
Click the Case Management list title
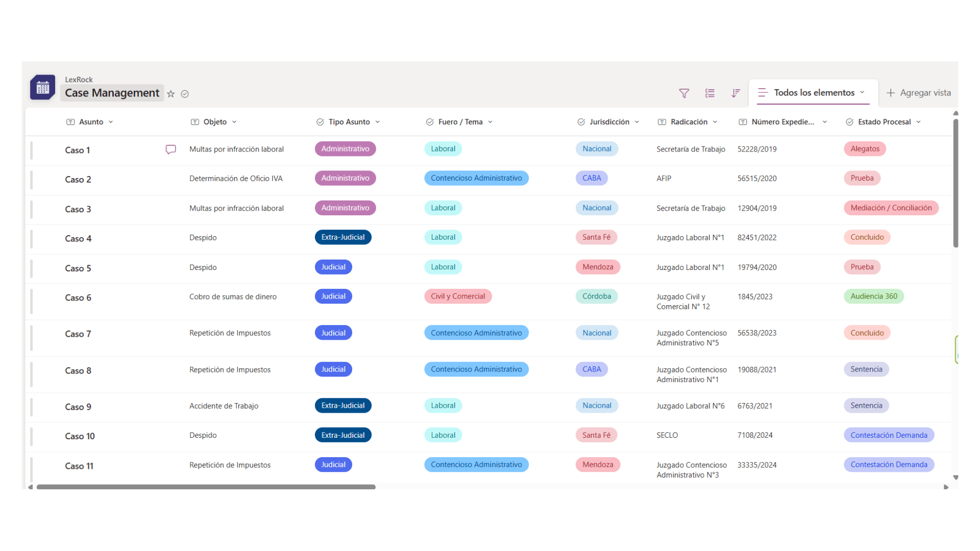pos(112,93)
